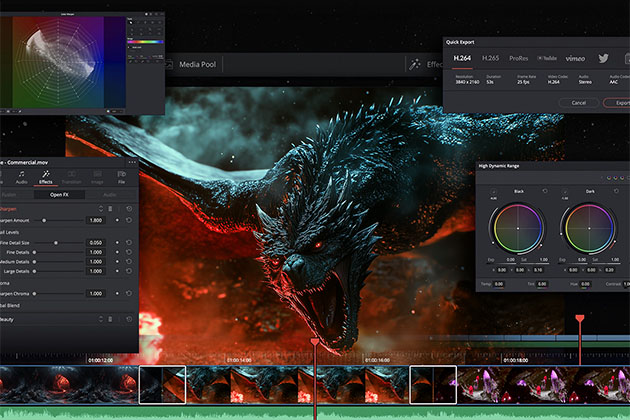Image resolution: width=630 pixels, height=420 pixels.
Task: Select the H.264 export preset tab
Action: click(462, 58)
